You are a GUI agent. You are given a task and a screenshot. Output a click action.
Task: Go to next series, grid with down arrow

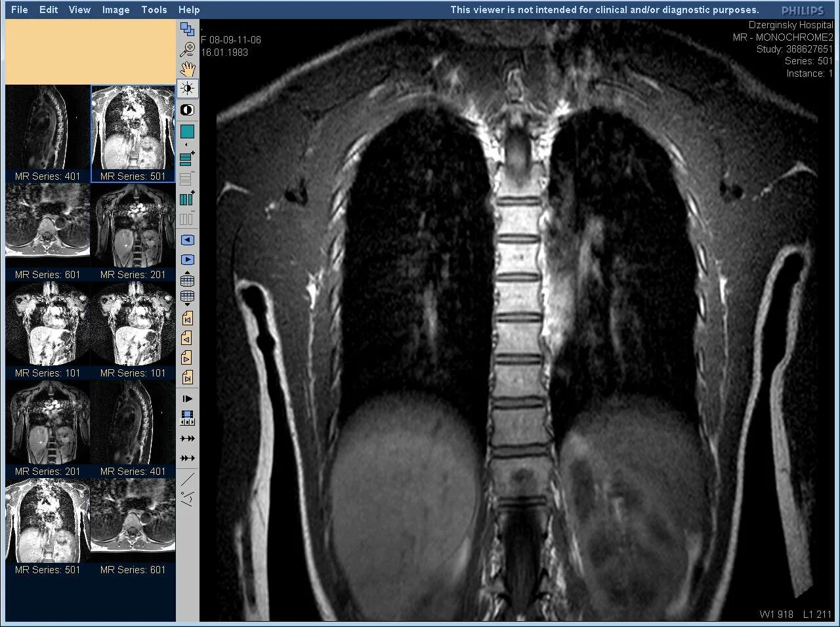pos(187,298)
